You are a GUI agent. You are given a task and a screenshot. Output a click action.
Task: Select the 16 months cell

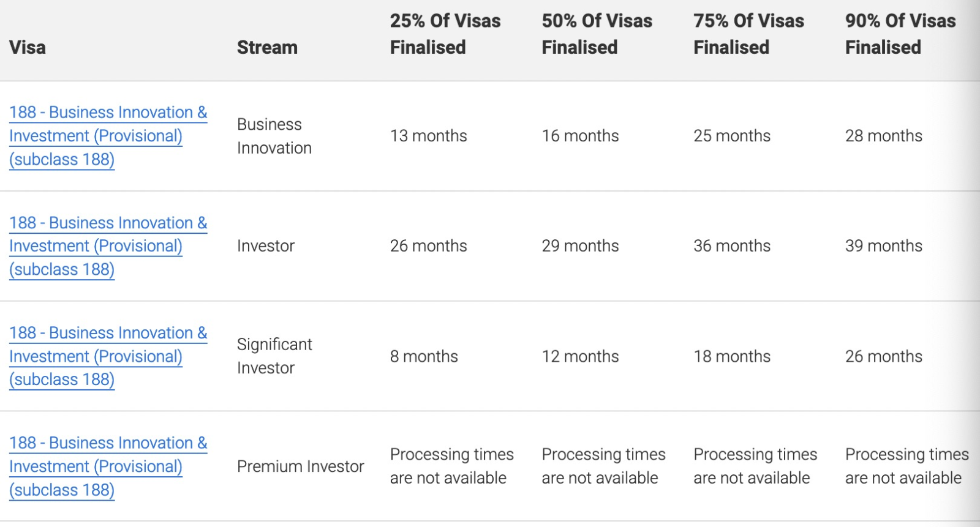pos(580,136)
